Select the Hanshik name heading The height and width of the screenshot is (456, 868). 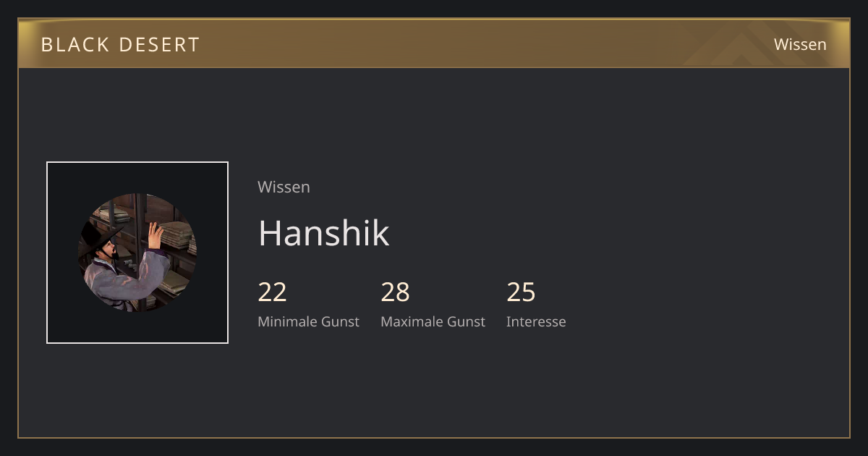pyautogui.click(x=323, y=232)
